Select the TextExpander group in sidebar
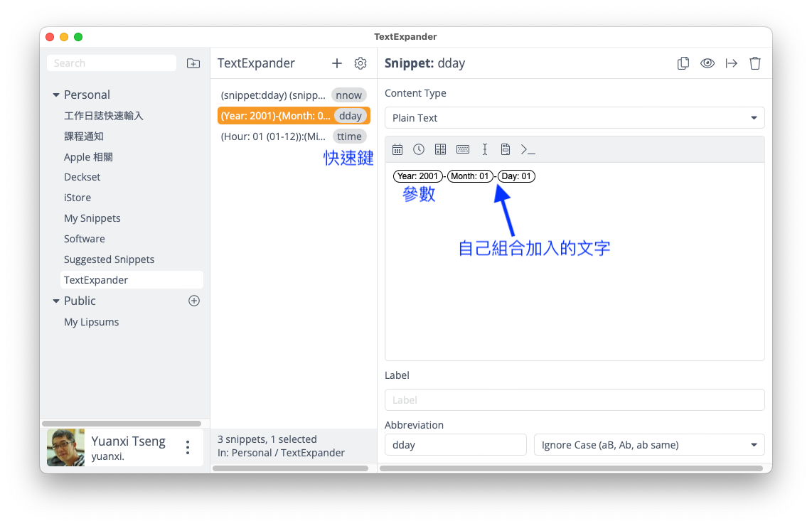This screenshot has height=526, width=812. pyautogui.click(x=132, y=280)
